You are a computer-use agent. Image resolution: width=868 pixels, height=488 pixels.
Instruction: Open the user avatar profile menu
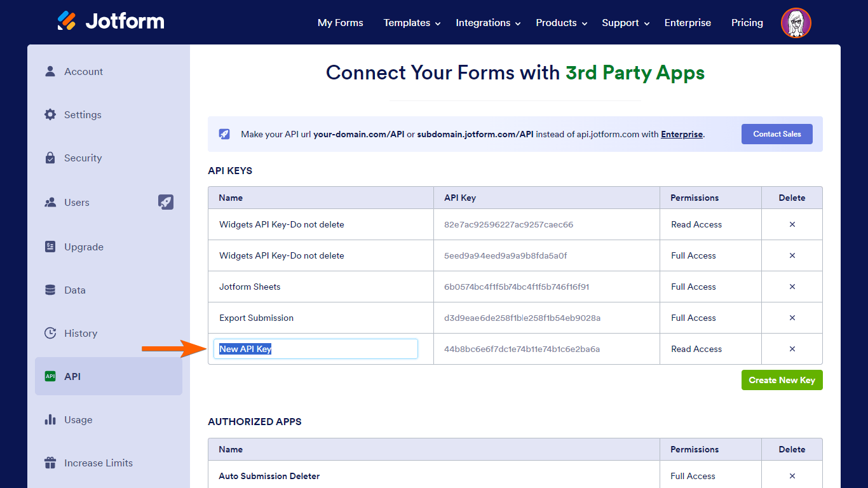tap(796, 23)
